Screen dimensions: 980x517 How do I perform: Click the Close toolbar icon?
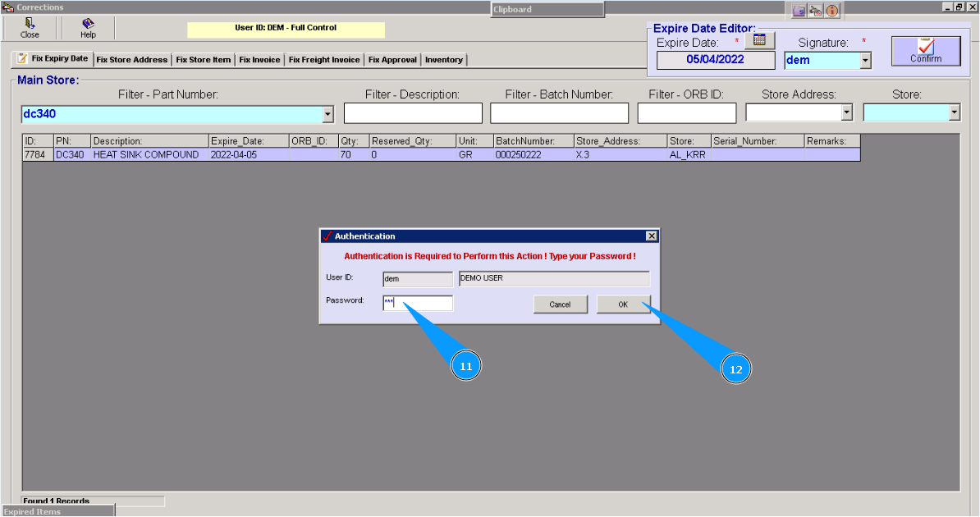30,28
